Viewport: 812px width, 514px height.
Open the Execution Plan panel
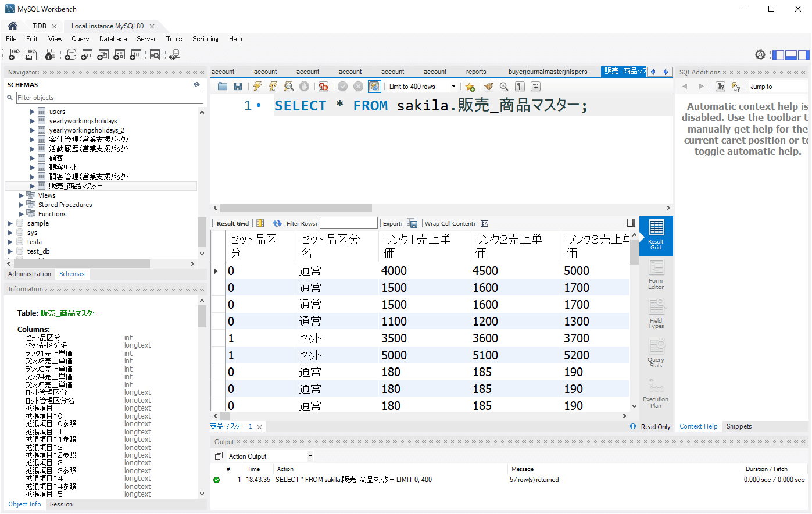[x=656, y=394]
